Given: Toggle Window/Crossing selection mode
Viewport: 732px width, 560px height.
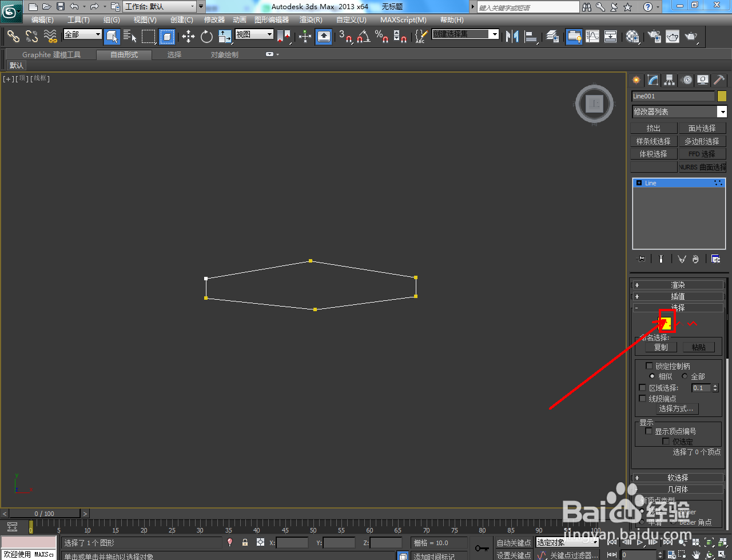Looking at the screenshot, I should tap(166, 37).
